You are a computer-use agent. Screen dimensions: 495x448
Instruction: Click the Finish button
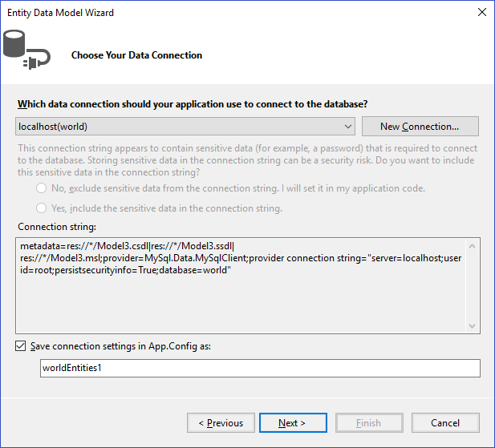368,422
